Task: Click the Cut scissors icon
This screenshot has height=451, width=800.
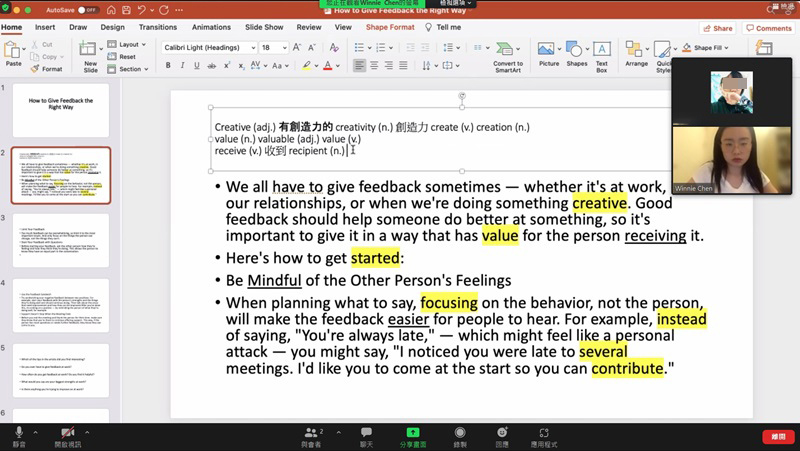Action: click(35, 45)
